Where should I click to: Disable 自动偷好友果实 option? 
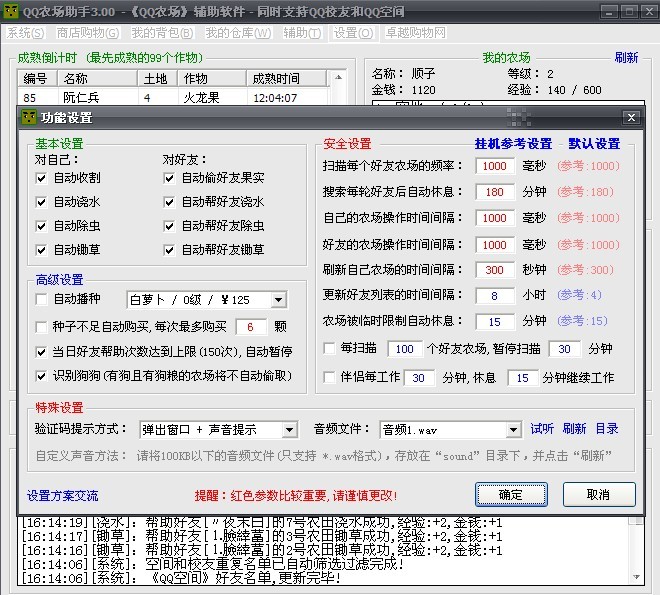(x=169, y=178)
